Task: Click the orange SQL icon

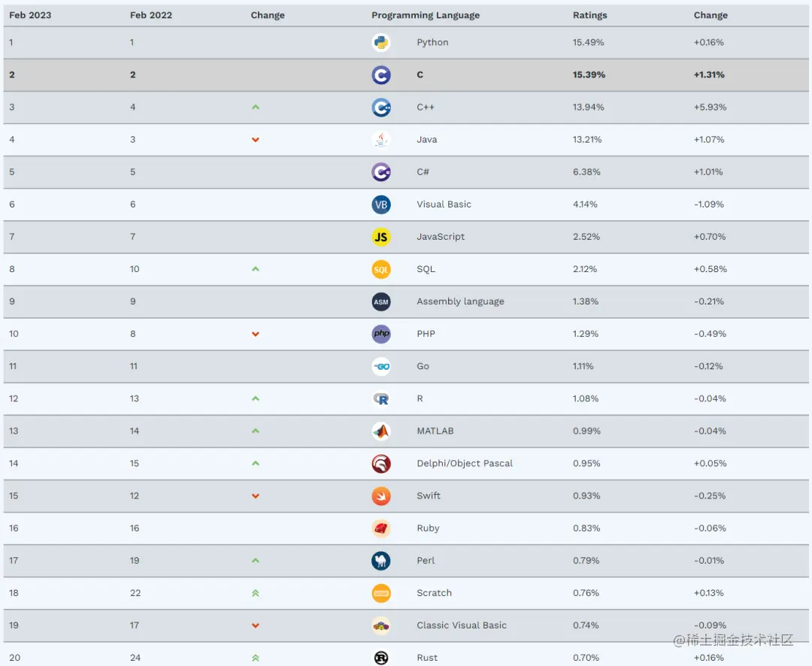Action: (381, 269)
